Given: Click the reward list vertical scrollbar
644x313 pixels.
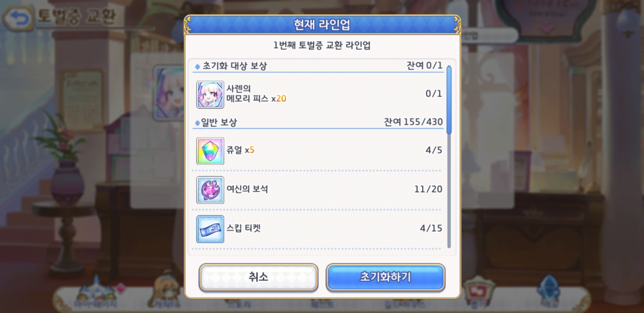Looking at the screenshot, I should coord(449,156).
